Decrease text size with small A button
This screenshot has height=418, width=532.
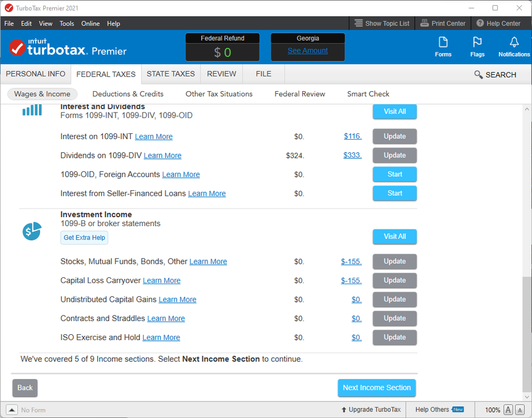pyautogui.click(x=519, y=410)
